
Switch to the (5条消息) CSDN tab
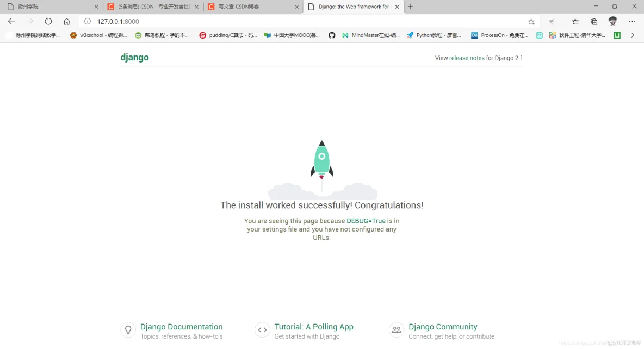[152, 7]
